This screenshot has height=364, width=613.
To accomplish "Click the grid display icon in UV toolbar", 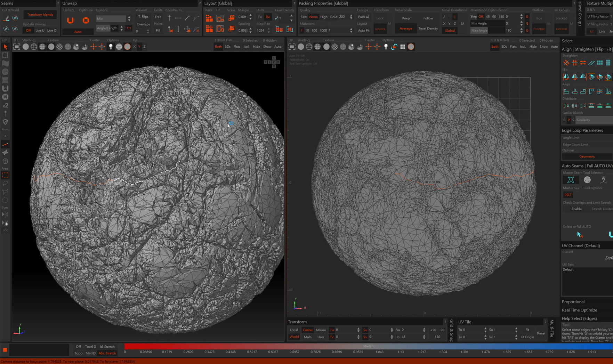I will (402, 47).
